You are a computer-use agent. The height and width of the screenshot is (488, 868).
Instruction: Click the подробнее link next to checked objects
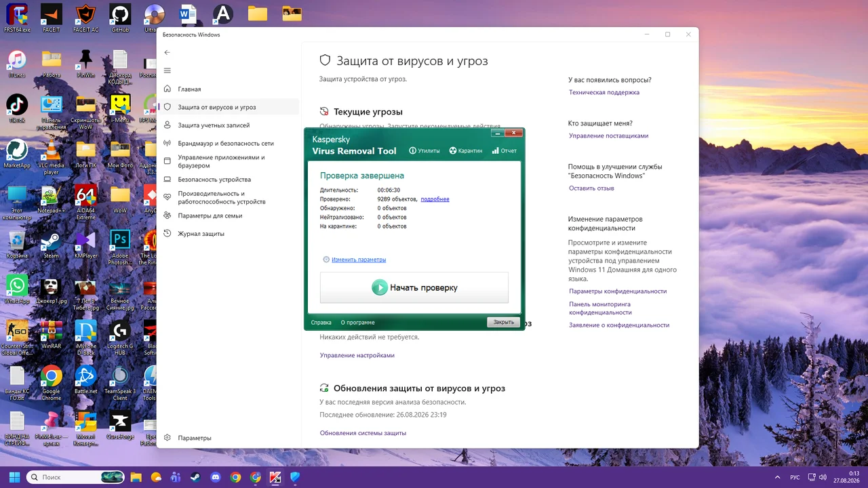(x=435, y=199)
